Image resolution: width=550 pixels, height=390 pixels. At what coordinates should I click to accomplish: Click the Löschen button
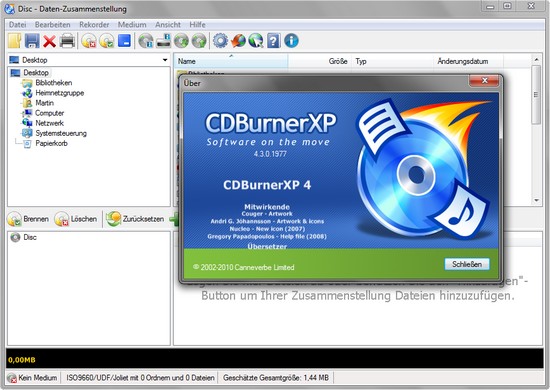[x=76, y=219]
